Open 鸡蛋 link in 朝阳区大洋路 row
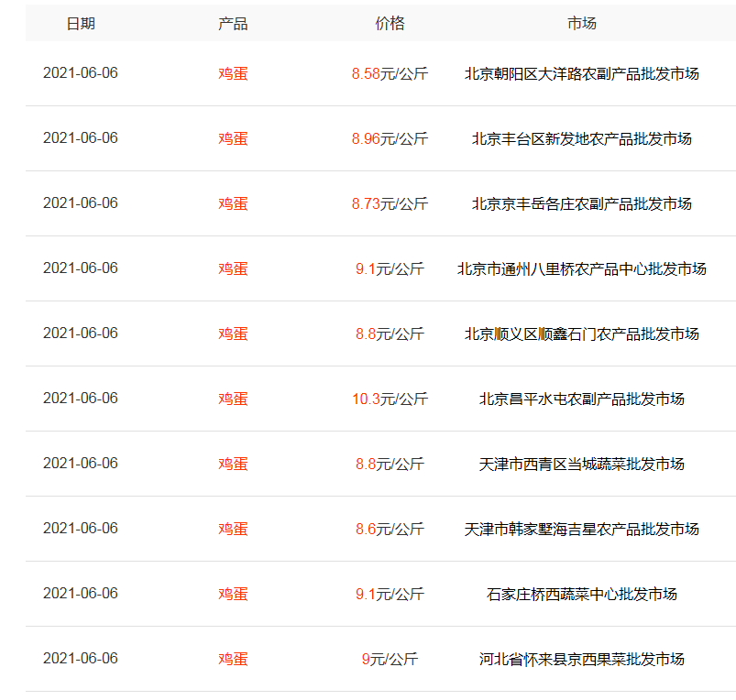Viewport: 736px width, 700px height. [x=233, y=73]
